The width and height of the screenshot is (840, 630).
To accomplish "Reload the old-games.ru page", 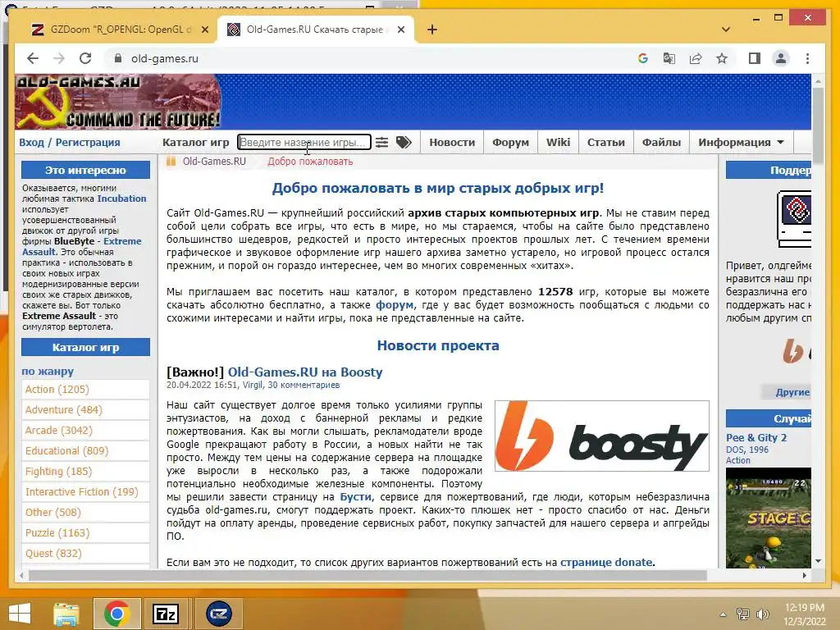I will [x=85, y=58].
